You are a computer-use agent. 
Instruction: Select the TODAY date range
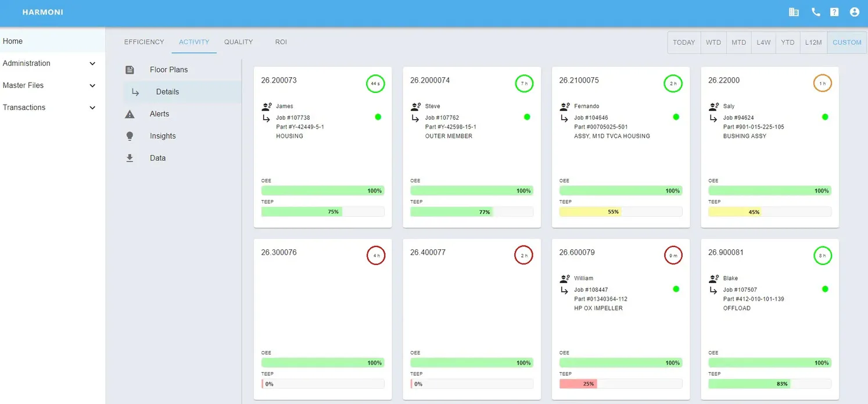pyautogui.click(x=684, y=42)
